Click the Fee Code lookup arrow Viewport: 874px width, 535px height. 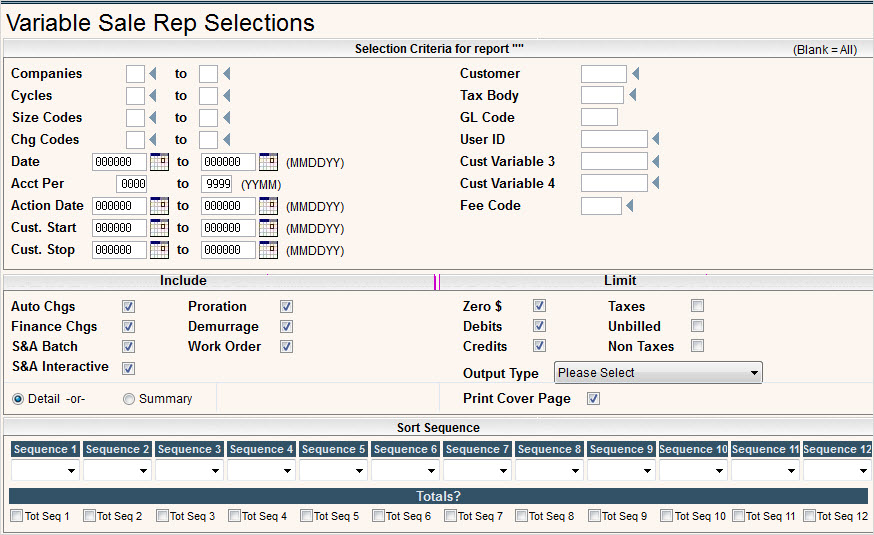(629, 206)
